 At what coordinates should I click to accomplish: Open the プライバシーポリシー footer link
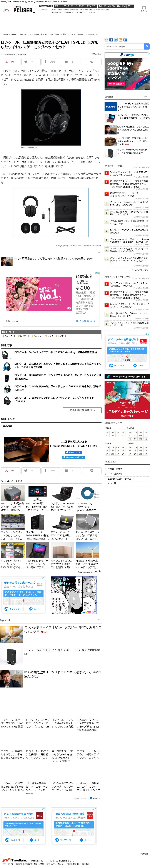click(56, 864)
